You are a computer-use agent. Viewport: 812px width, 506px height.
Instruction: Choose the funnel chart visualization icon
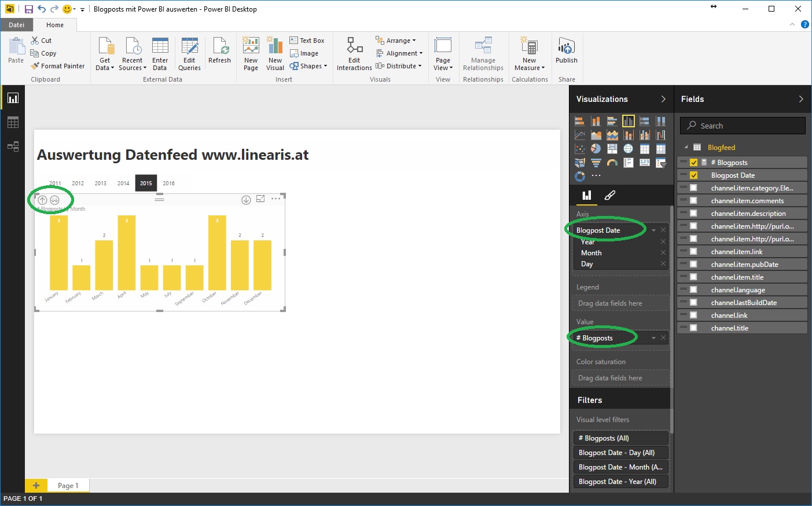(x=596, y=163)
